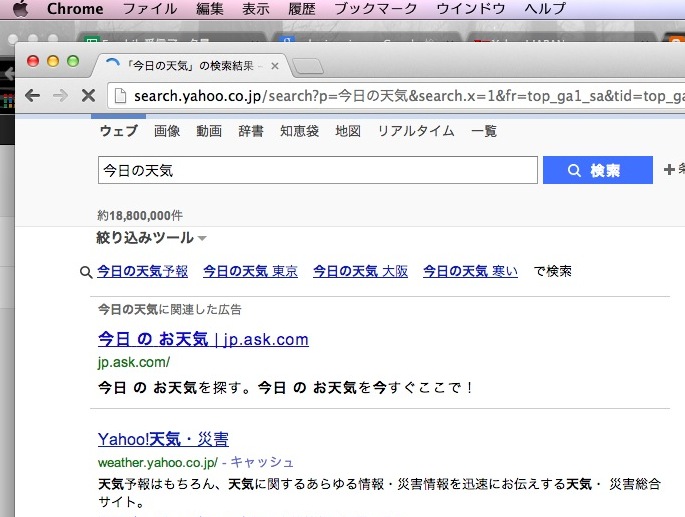Open the Chrome application menu
The image size is (685, 517).
pyautogui.click(x=75, y=9)
